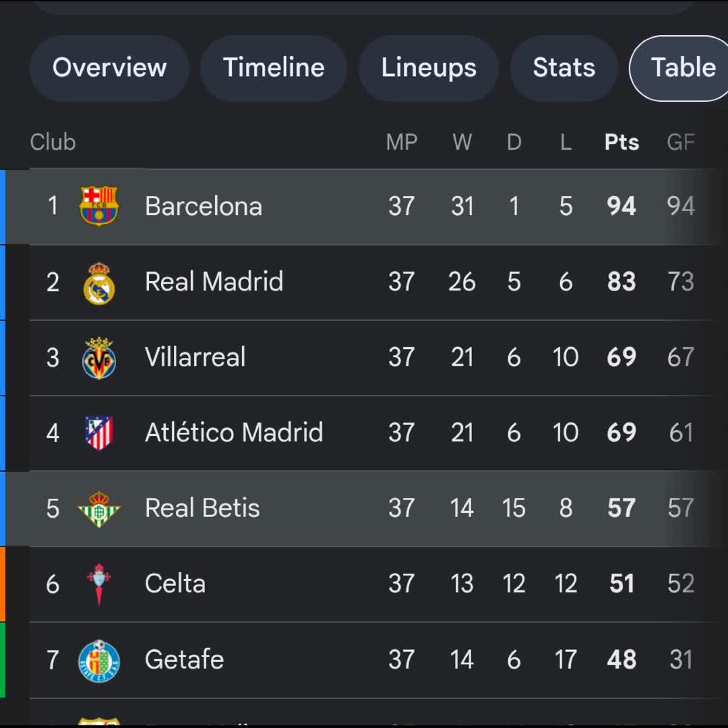Click the Real Madrid club crest
Image resolution: width=728 pixels, height=728 pixels.
99,282
